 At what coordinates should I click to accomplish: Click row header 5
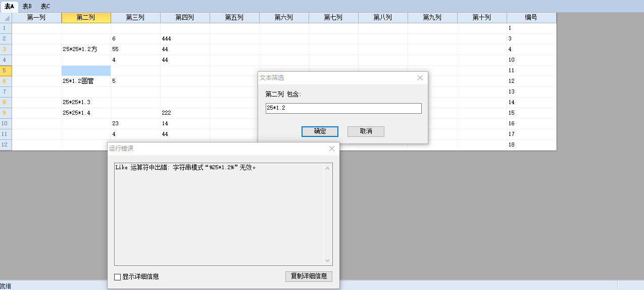[6, 71]
